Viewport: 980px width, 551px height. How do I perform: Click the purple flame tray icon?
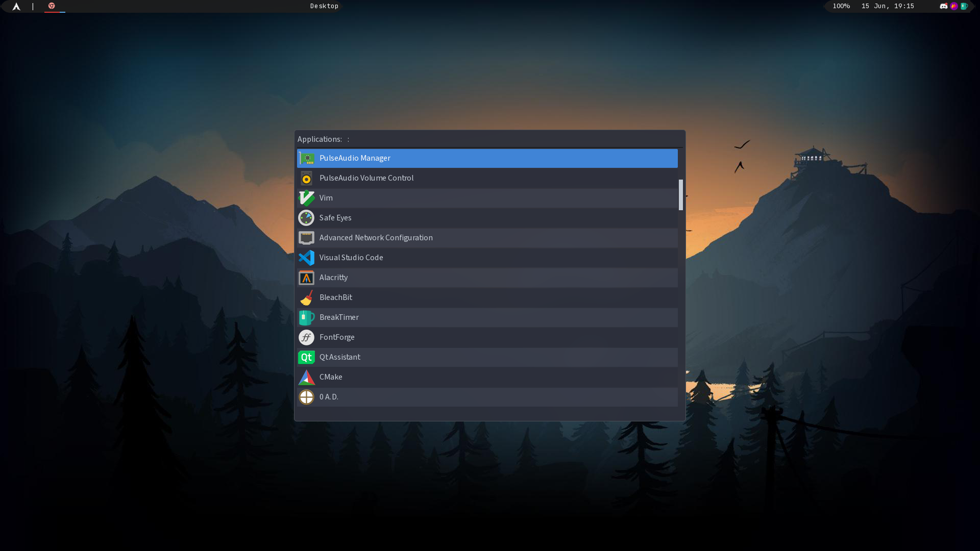pyautogui.click(x=954, y=6)
